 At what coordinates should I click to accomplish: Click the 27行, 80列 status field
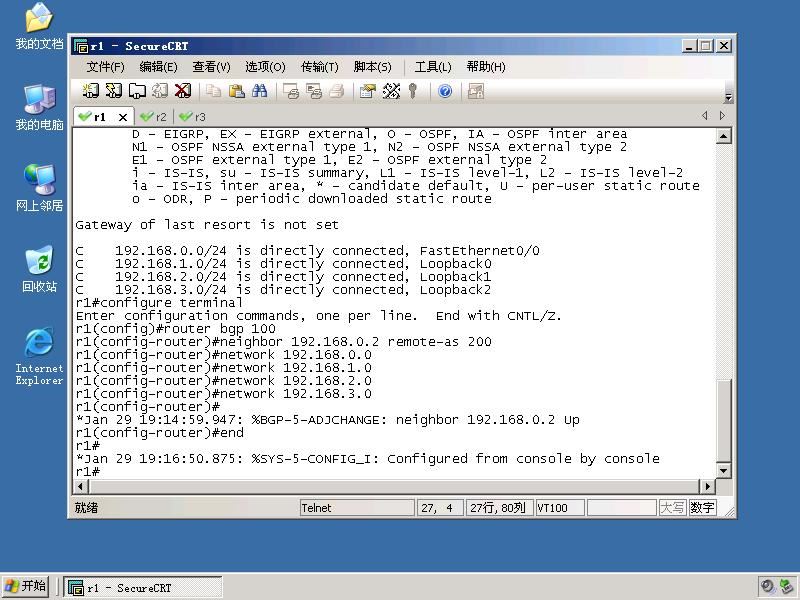pos(499,508)
